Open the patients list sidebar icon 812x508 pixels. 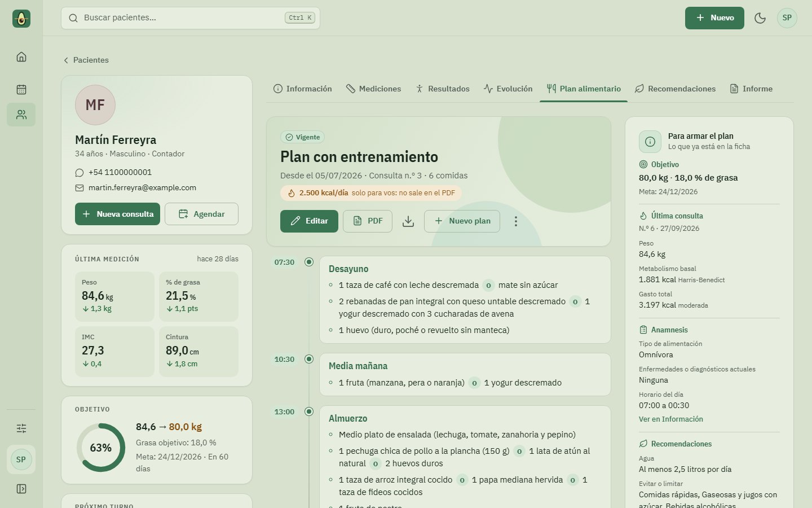click(21, 115)
